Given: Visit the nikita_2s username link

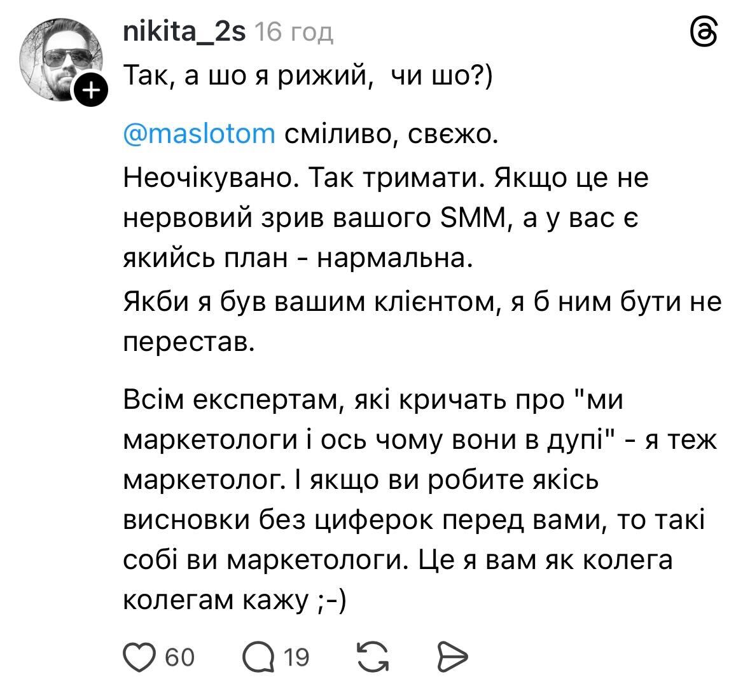Looking at the screenshot, I should [x=184, y=31].
